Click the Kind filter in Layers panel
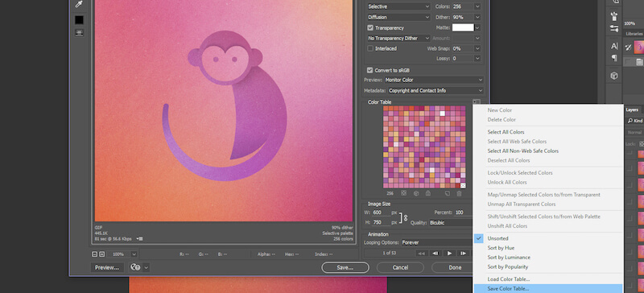The width and height of the screenshot is (644, 293). 634,121
